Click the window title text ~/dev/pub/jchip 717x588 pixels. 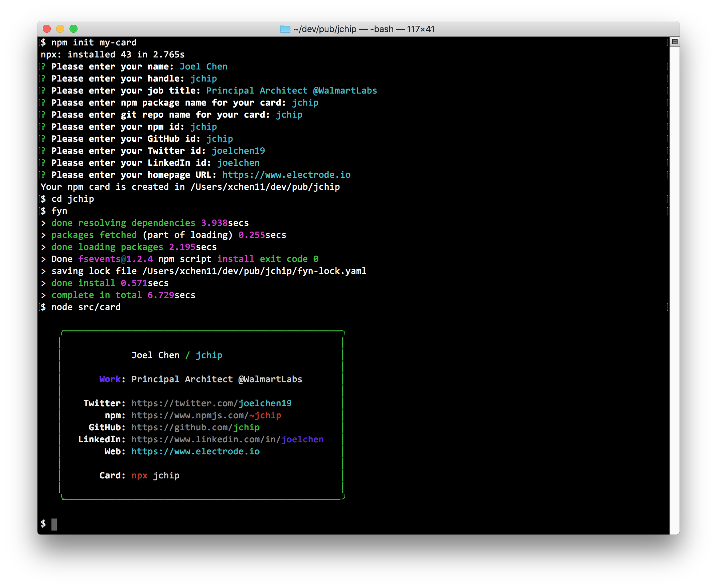[x=324, y=29]
